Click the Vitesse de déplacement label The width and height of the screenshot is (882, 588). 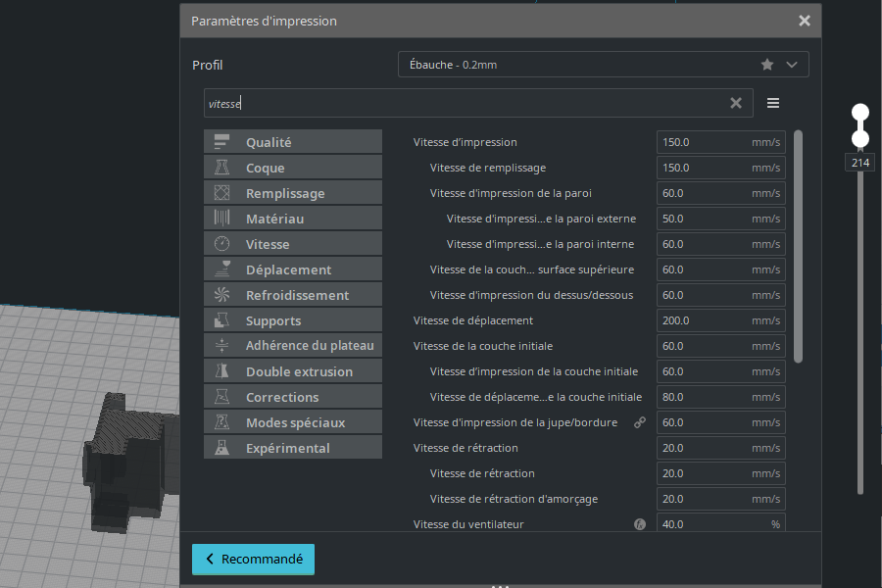[x=473, y=320]
